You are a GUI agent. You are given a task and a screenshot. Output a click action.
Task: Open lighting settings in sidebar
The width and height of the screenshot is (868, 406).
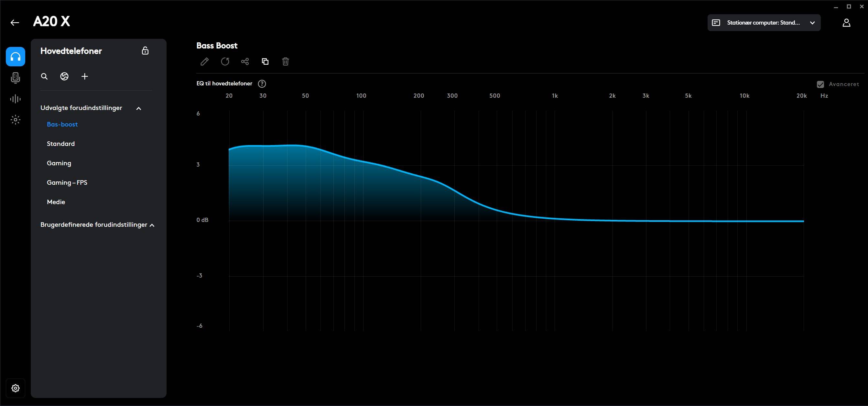16,120
